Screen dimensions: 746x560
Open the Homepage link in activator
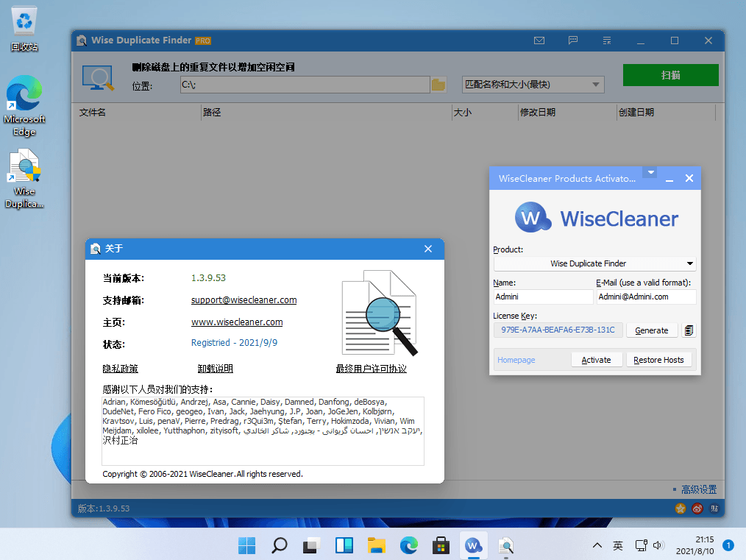pyautogui.click(x=516, y=360)
